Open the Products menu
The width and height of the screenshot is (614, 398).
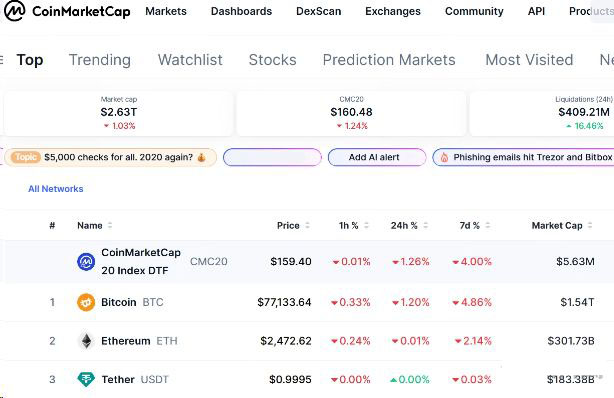(591, 11)
